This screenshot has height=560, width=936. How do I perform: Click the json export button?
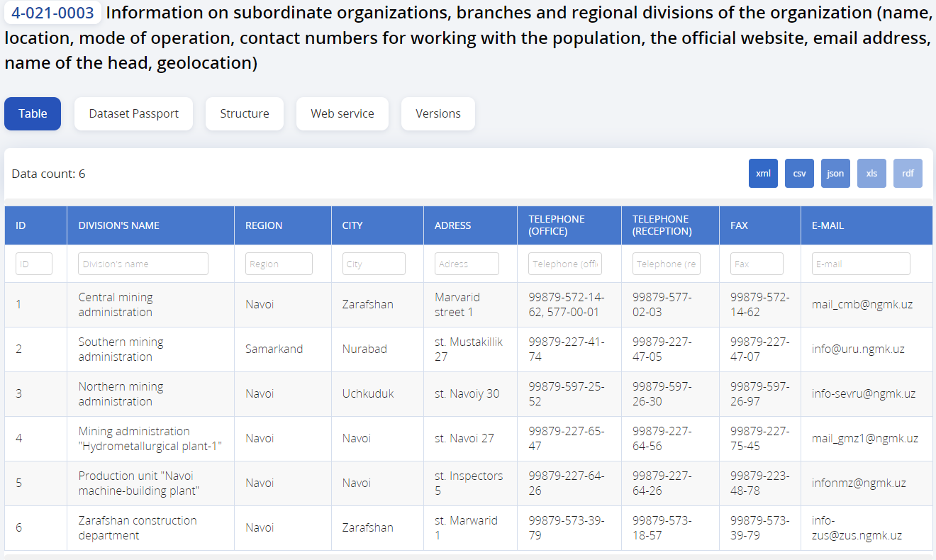(x=835, y=174)
